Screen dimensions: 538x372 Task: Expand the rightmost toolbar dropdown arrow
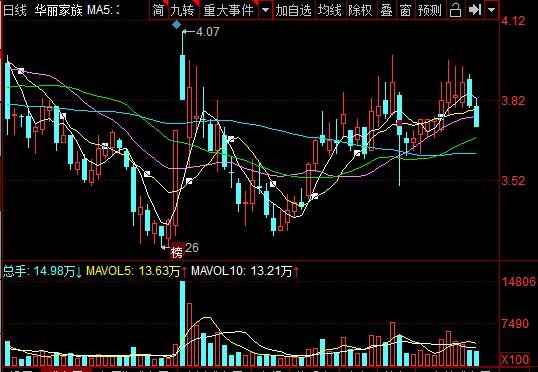pos(492,10)
